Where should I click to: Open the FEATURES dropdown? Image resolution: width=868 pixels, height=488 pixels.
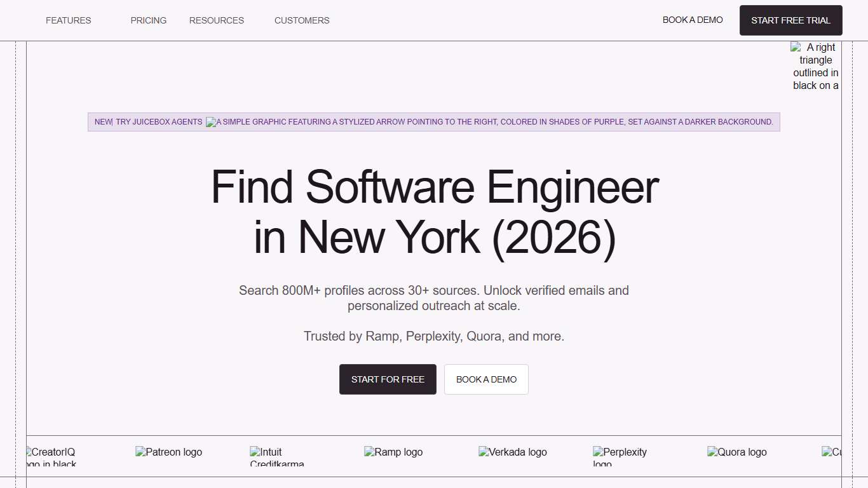point(68,20)
